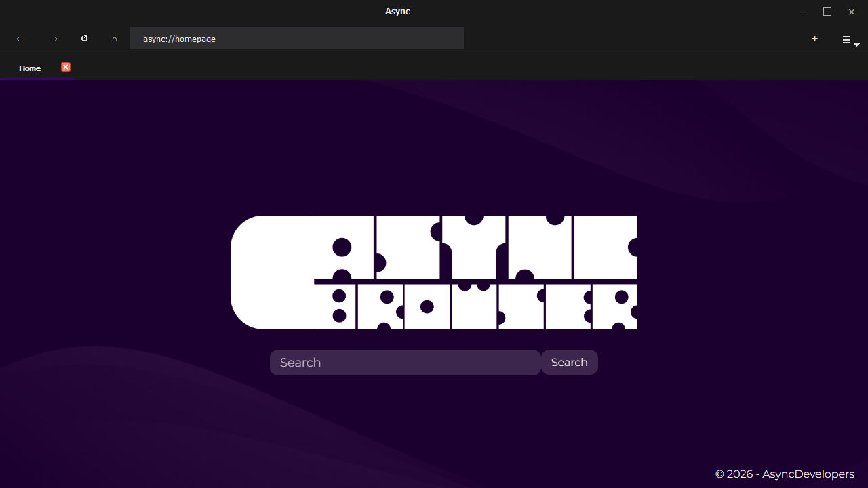Viewport: 868px width, 488px height.
Task: Click inside the Search text field
Action: pos(405,363)
